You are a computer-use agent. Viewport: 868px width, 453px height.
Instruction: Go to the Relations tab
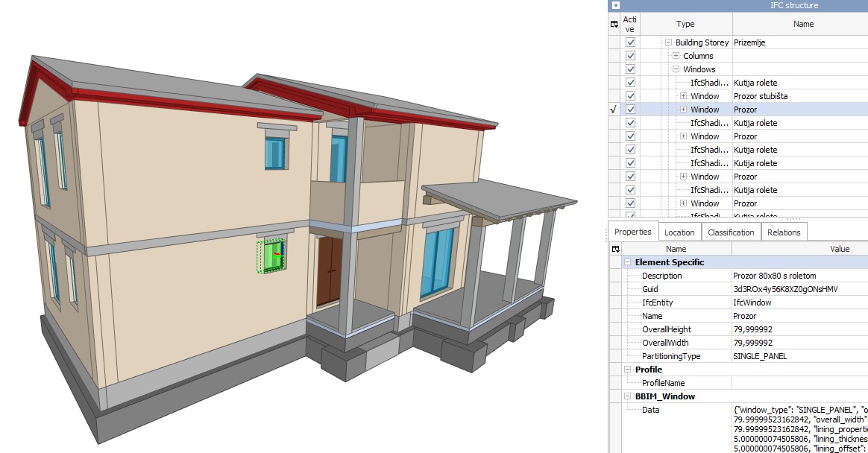click(x=784, y=232)
